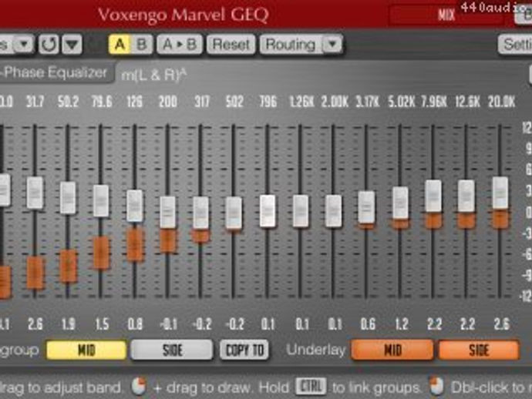Click the 126 Hz gain value 0.8
This screenshot has height=399, width=532.
135,324
